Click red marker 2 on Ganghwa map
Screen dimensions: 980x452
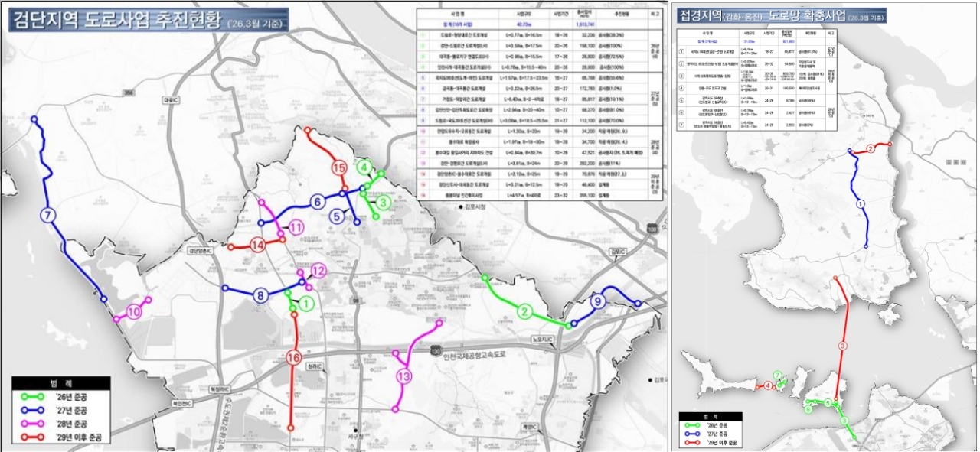[x=871, y=148]
